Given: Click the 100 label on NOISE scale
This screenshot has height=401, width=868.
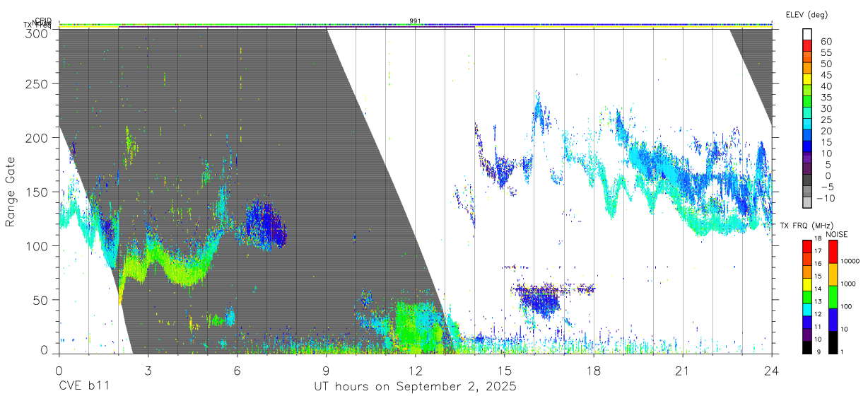Looking at the screenshot, I should [846, 306].
